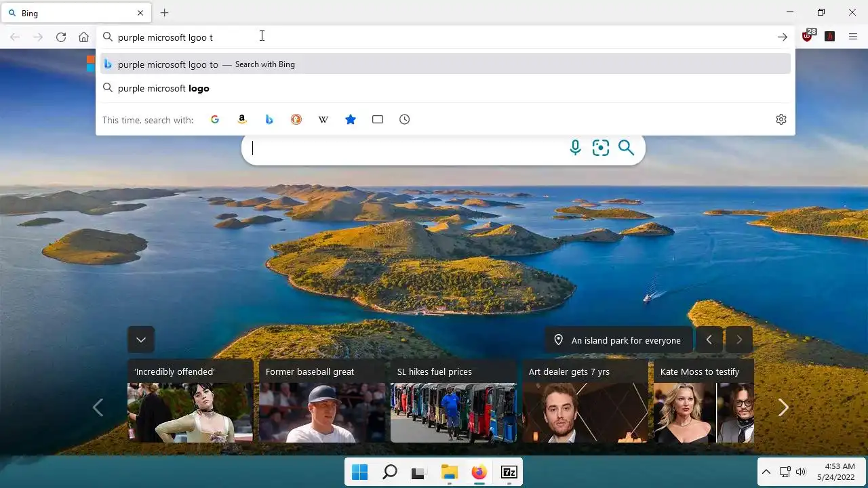The height and width of the screenshot is (488, 868).
Task: Show the previous Bing background image
Action: [x=709, y=340]
